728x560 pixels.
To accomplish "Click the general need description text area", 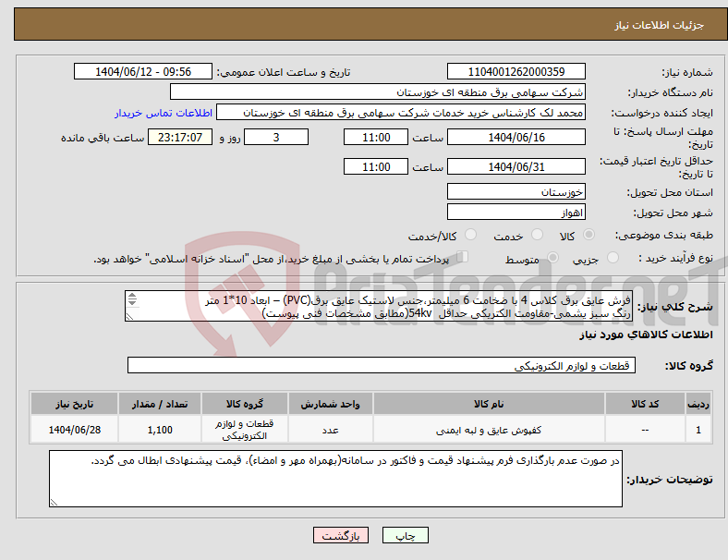I will (x=379, y=306).
